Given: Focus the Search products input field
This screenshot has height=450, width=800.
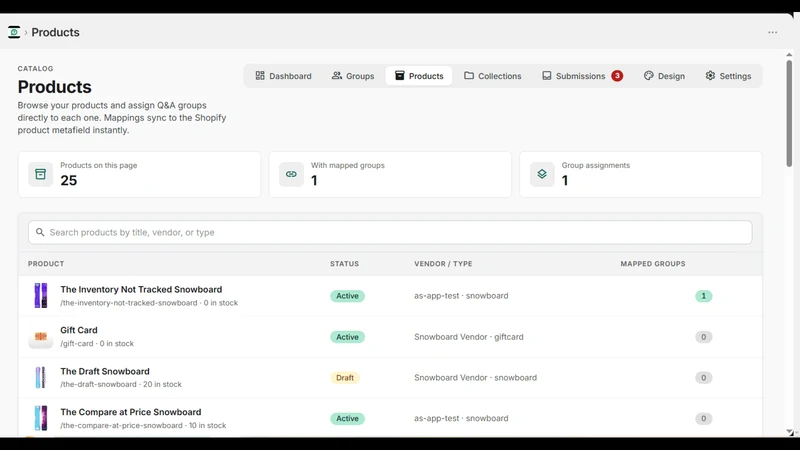Looking at the screenshot, I should pyautogui.click(x=390, y=232).
